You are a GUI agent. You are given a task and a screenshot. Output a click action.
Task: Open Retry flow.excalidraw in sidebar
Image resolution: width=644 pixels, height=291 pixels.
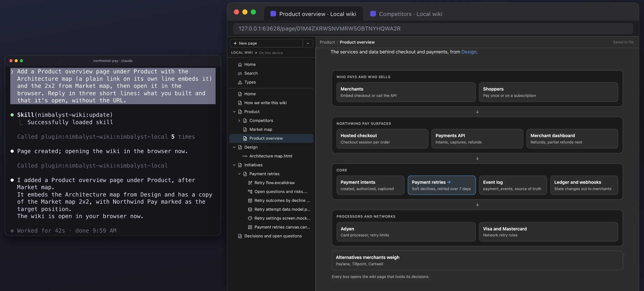pyautogui.click(x=271, y=183)
